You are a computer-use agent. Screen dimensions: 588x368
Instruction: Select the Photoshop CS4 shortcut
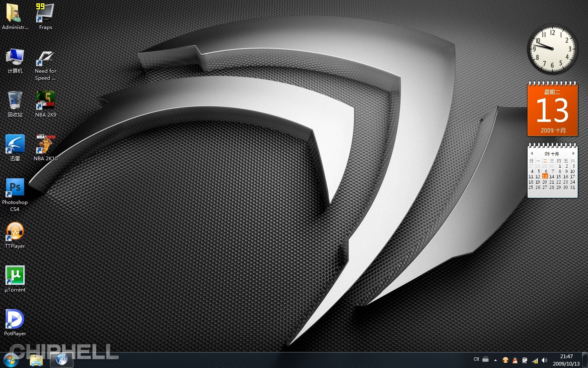point(15,195)
